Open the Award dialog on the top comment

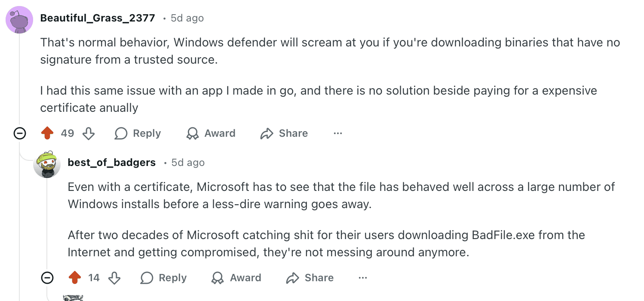(211, 133)
